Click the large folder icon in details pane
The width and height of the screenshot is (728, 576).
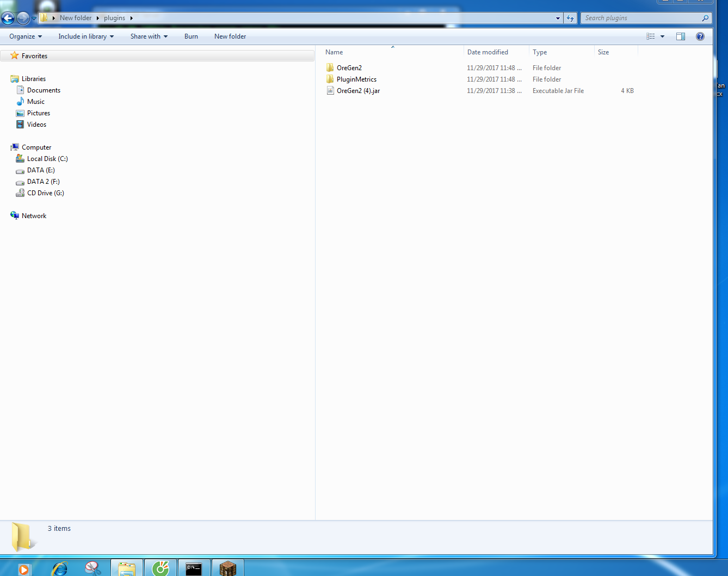(x=23, y=536)
